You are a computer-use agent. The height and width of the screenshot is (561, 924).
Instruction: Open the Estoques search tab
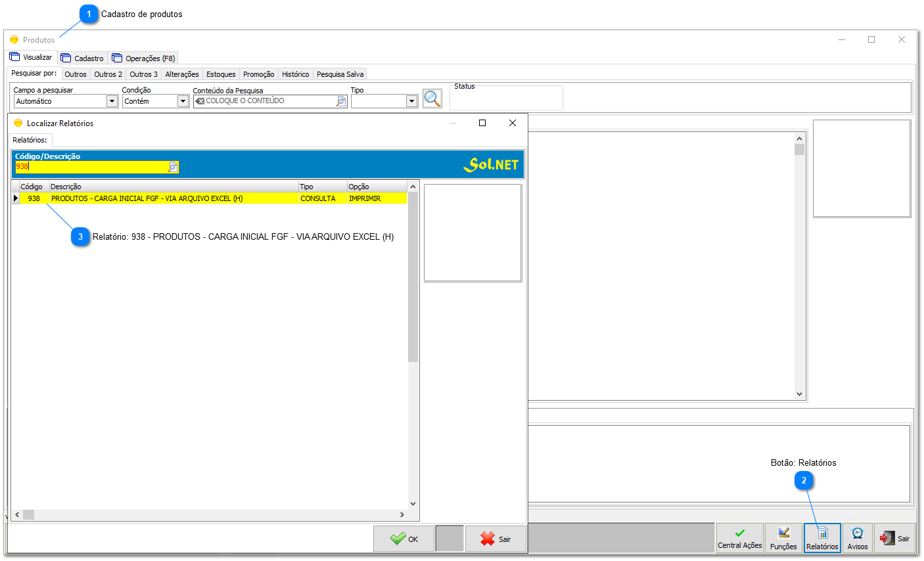[x=221, y=74]
